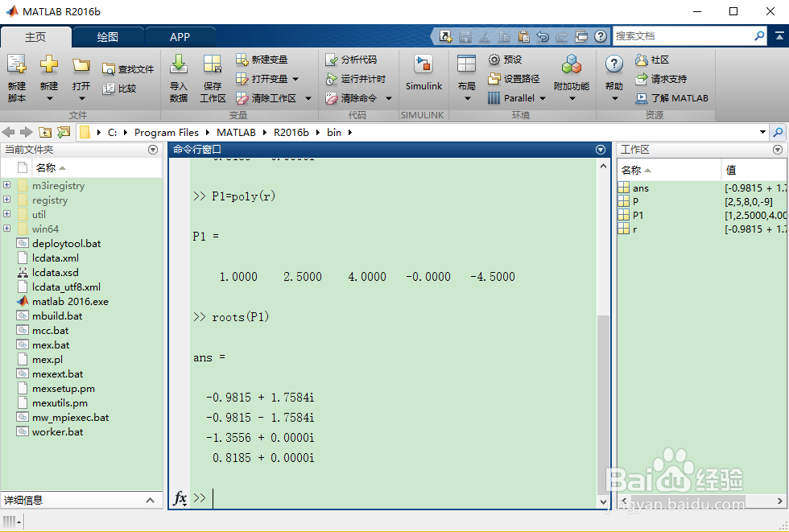Minimize the toolstrip ribbon

click(x=779, y=36)
